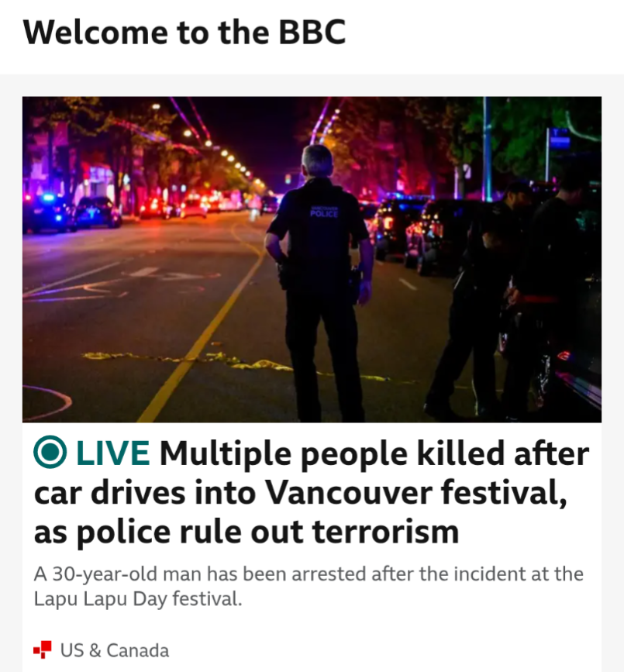Select the Lapu Lapu Day festival text
The width and height of the screenshot is (624, 672).
137,598
